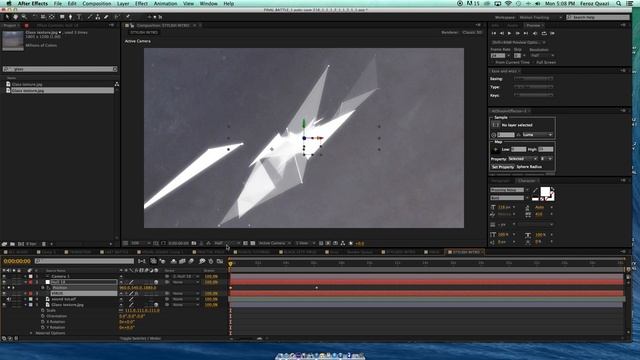Open the Effect menu
This screenshot has height=360, width=640.
coord(141,4)
